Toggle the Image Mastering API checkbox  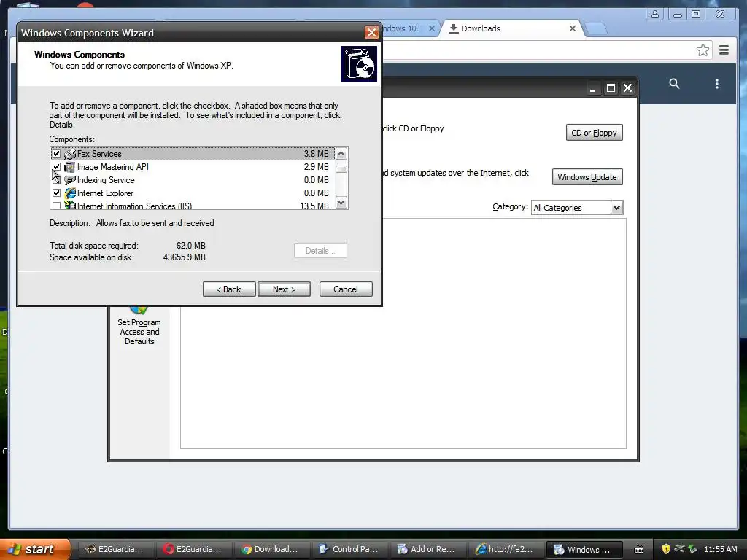(x=57, y=167)
